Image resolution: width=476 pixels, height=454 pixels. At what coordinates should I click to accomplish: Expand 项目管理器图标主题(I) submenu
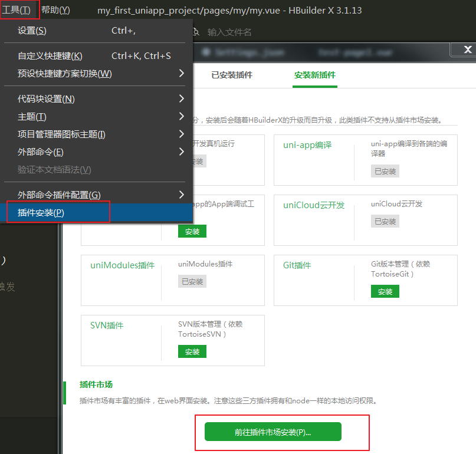point(95,134)
